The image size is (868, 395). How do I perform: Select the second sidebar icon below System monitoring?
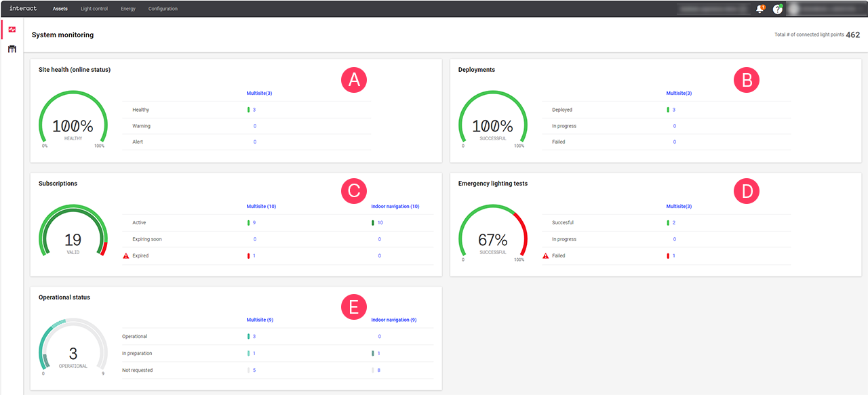[11, 49]
